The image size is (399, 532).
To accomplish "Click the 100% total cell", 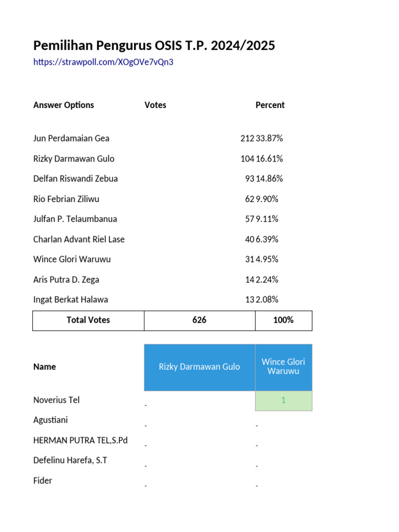I will click(x=283, y=321).
